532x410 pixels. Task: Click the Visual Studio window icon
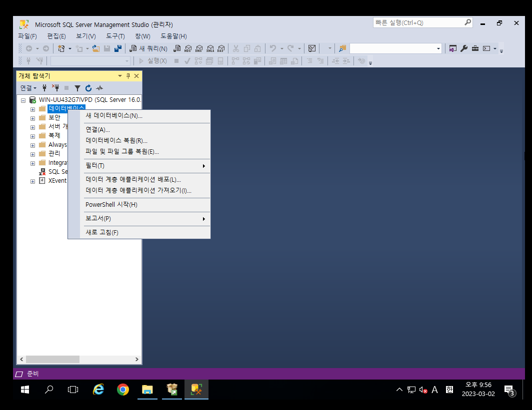pyautogui.click(x=452, y=48)
